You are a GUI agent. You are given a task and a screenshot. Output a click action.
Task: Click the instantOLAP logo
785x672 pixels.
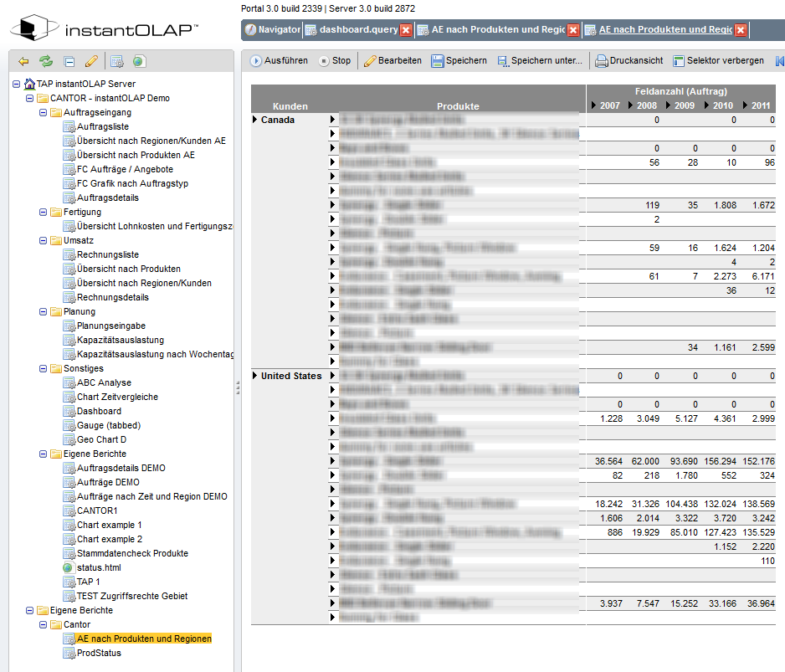point(105,28)
